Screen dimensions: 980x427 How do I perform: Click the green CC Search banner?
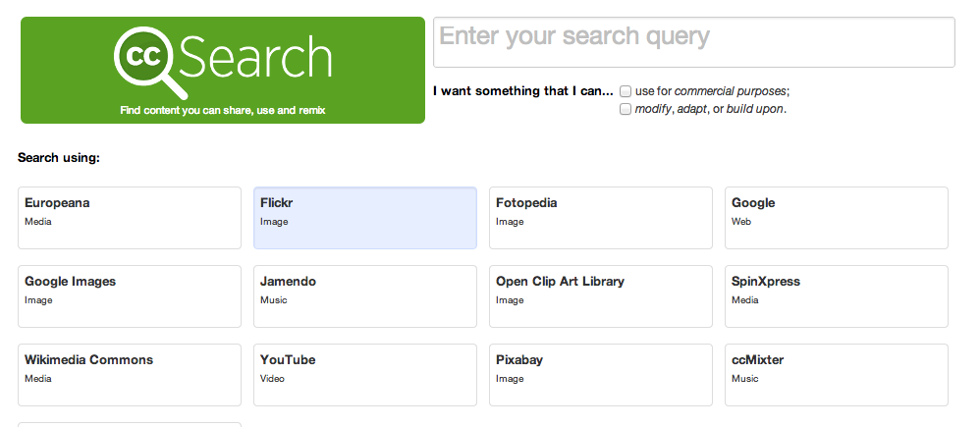click(223, 70)
